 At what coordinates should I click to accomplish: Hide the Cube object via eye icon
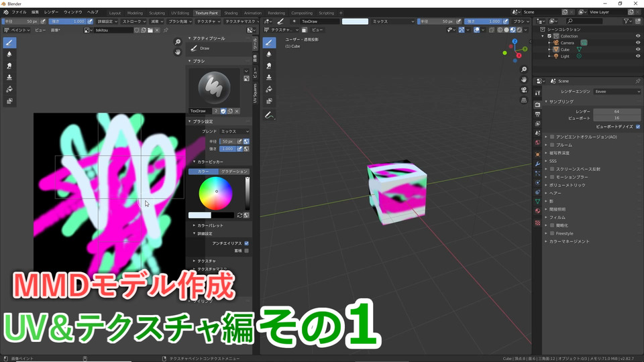[638, 49]
